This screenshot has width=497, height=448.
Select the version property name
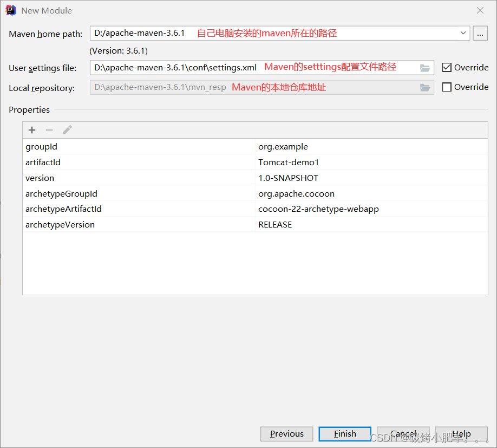40,178
